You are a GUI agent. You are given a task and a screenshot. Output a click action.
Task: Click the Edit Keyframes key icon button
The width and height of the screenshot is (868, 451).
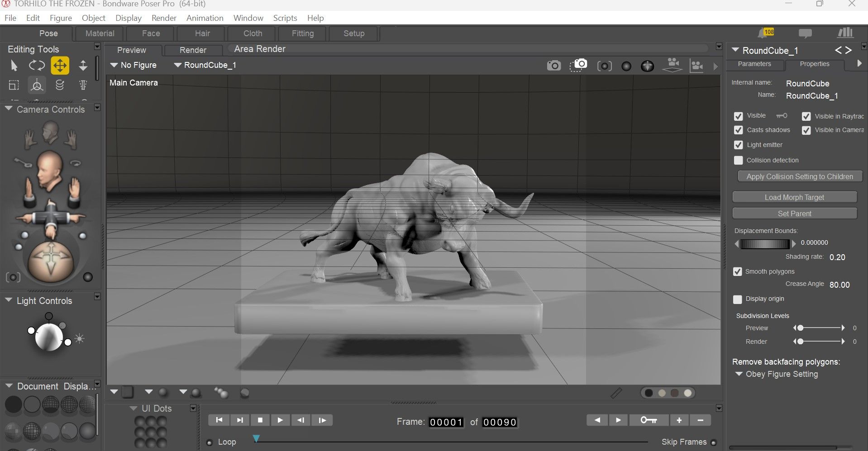tap(648, 420)
